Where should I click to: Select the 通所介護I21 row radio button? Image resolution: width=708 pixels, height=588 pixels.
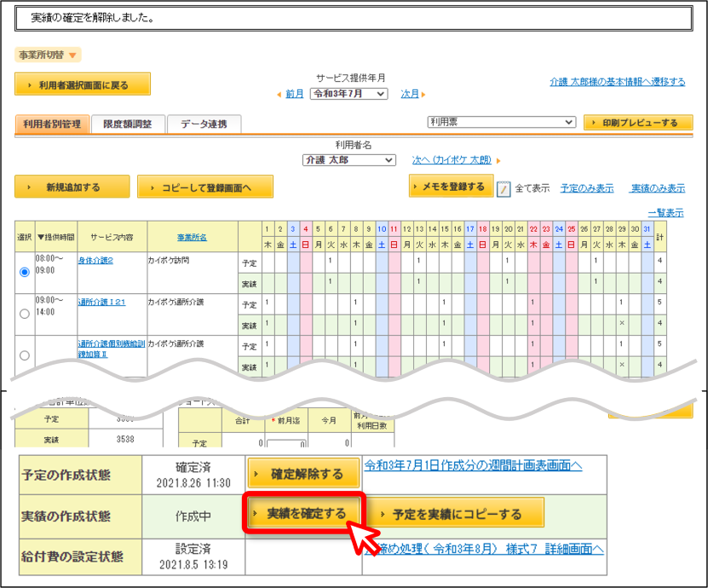(25, 314)
